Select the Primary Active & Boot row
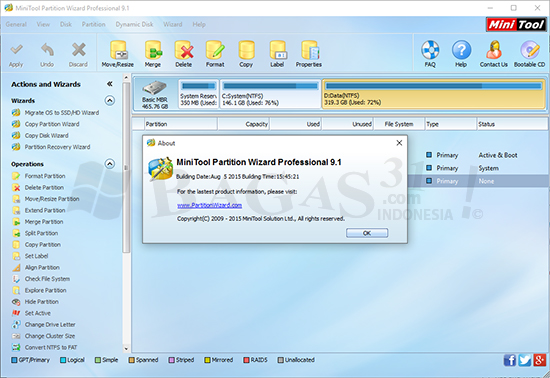 478,155
